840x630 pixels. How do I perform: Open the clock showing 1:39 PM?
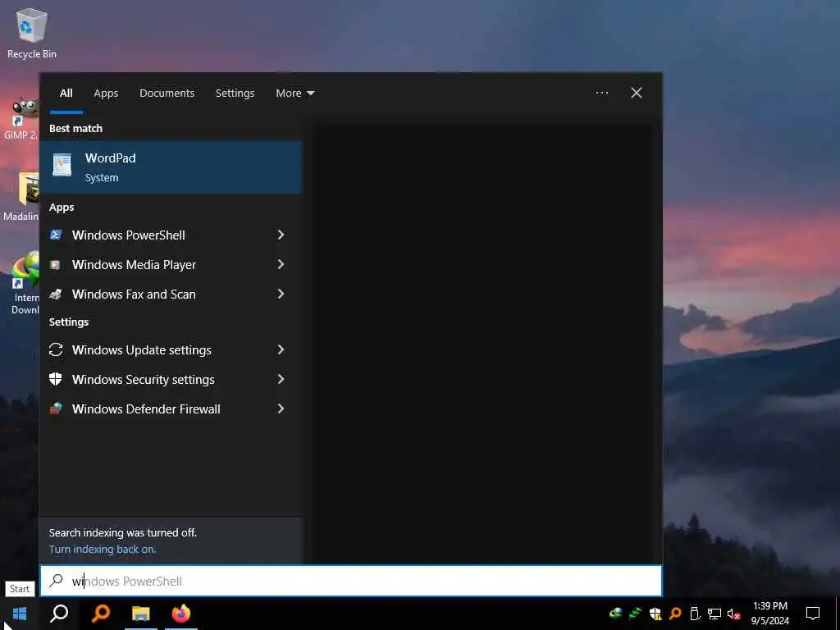(769, 613)
